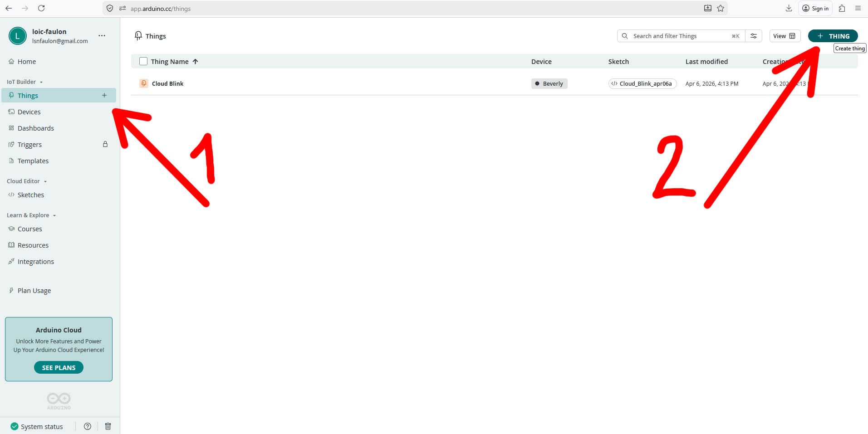Click the Plan Usage lightning icon
Screen dimensions: 868x434
[11, 290]
